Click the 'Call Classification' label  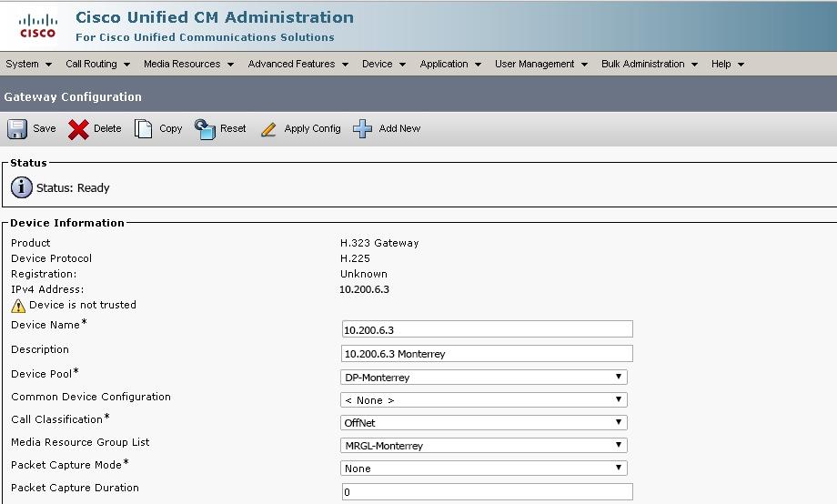coord(57,419)
